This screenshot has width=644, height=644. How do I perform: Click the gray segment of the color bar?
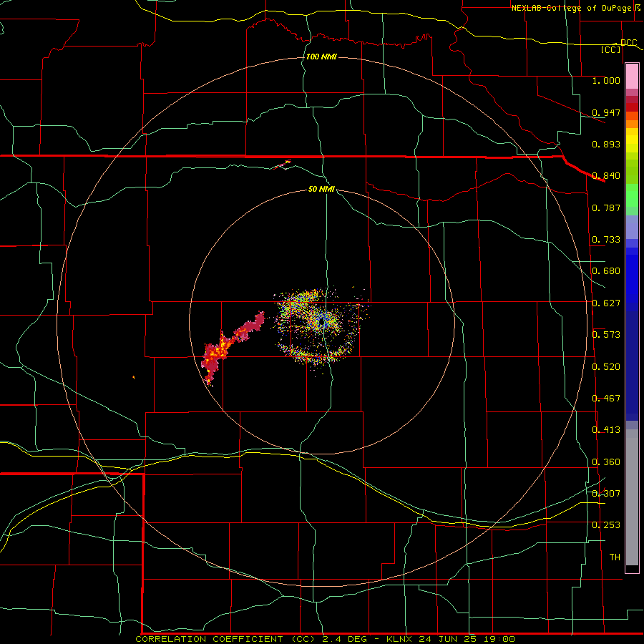tap(632, 497)
